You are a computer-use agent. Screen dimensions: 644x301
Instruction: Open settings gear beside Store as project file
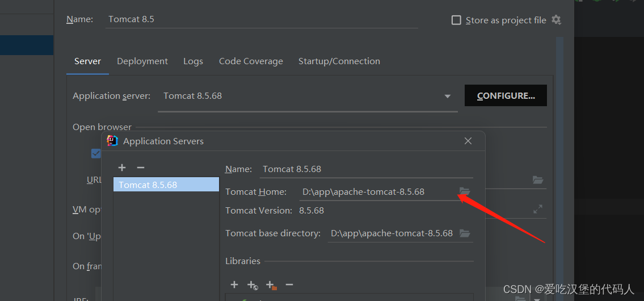(556, 20)
